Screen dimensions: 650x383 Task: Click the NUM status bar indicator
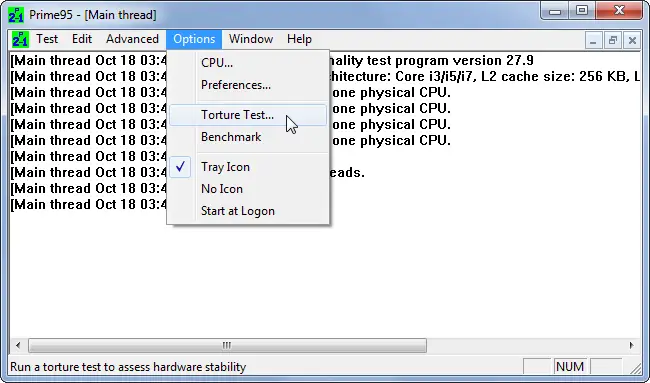pyautogui.click(x=570, y=367)
